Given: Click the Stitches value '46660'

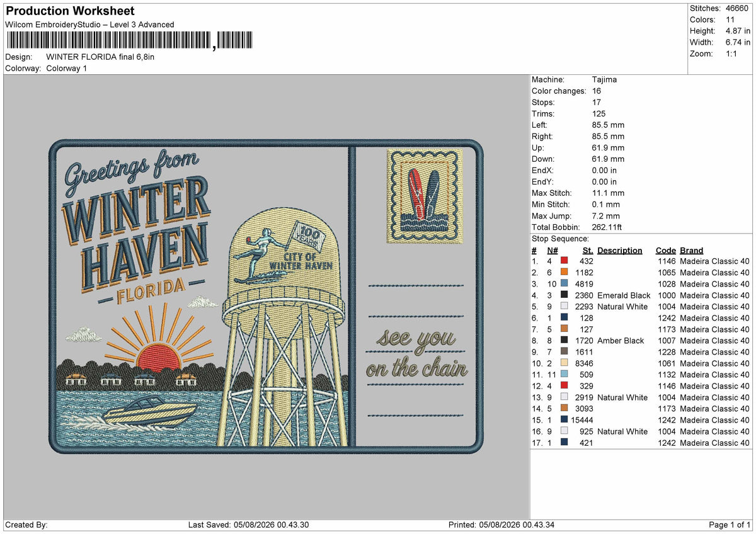Looking at the screenshot, I should [738, 8].
